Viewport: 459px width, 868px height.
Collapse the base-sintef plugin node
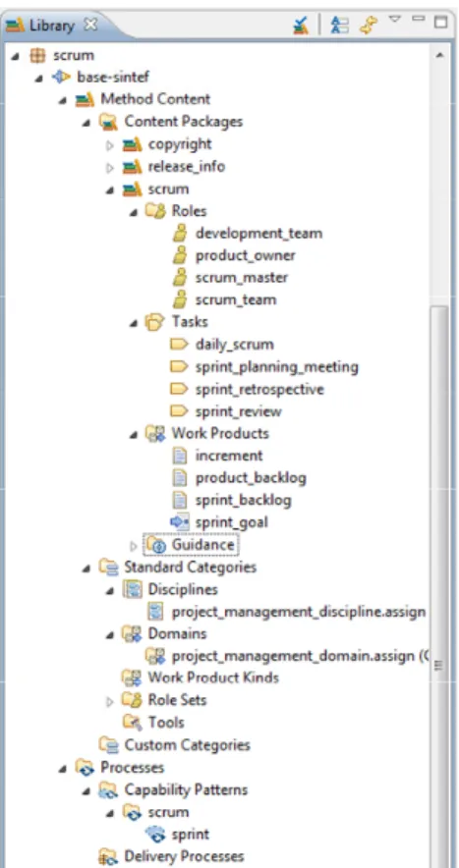tap(38, 78)
